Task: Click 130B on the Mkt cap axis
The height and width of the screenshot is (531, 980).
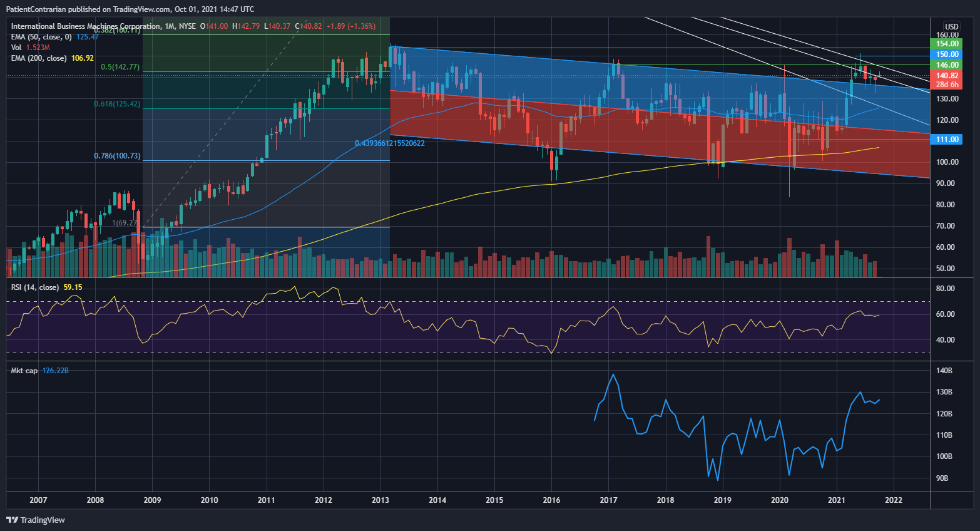Action: [x=944, y=392]
